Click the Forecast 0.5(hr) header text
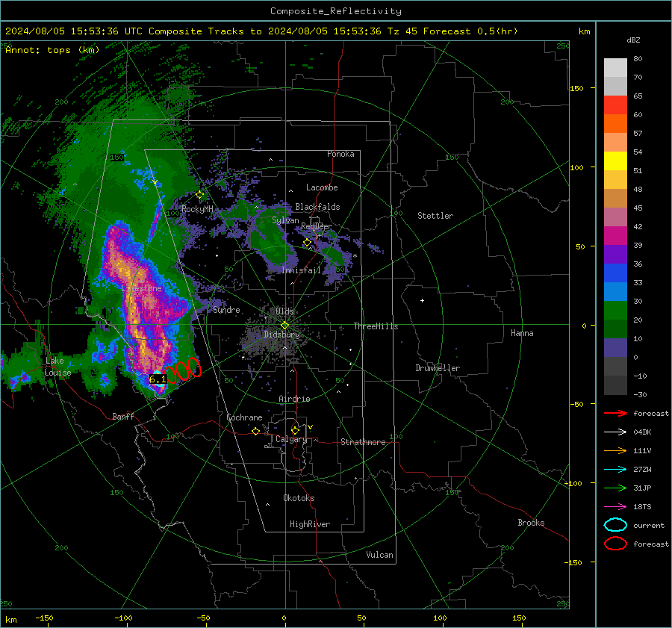672x628 pixels. click(x=470, y=31)
